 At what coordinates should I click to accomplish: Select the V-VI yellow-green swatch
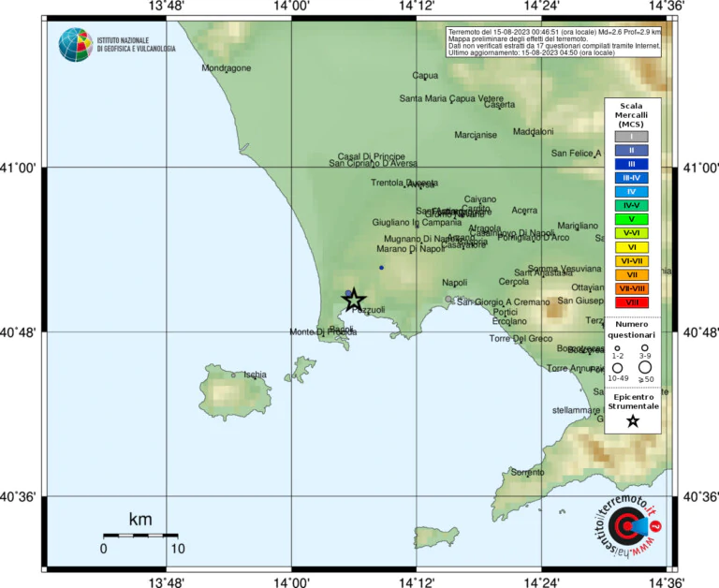click(631, 233)
